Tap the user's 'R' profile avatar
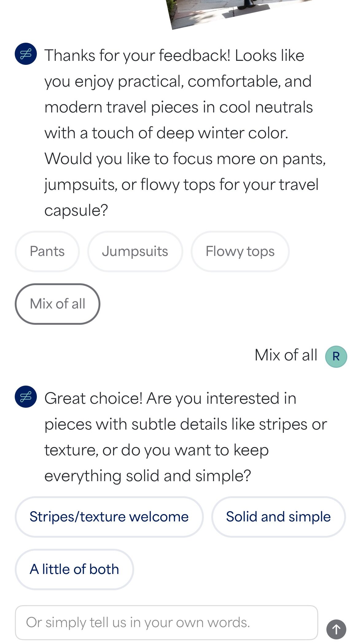 coord(336,356)
